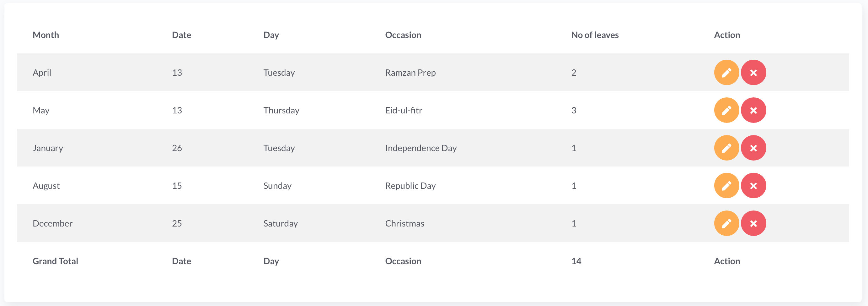Remove the Independence Day row
This screenshot has width=868, height=306.
[x=753, y=148]
